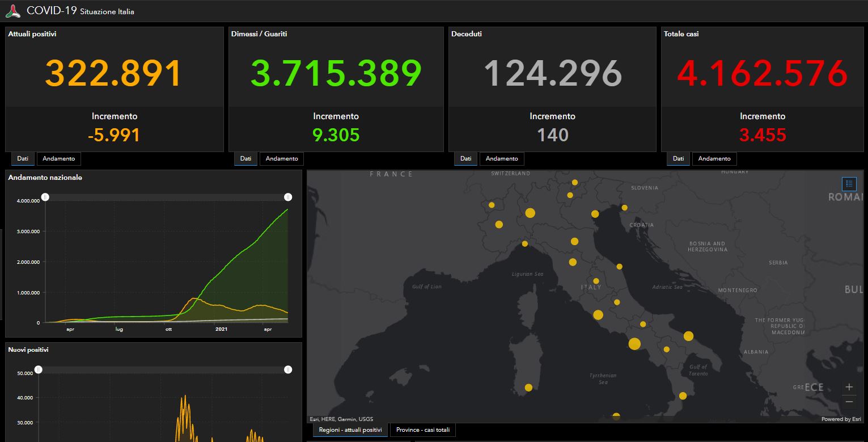Click the Puglia region map bubble
868x442 pixels.
pos(688,336)
